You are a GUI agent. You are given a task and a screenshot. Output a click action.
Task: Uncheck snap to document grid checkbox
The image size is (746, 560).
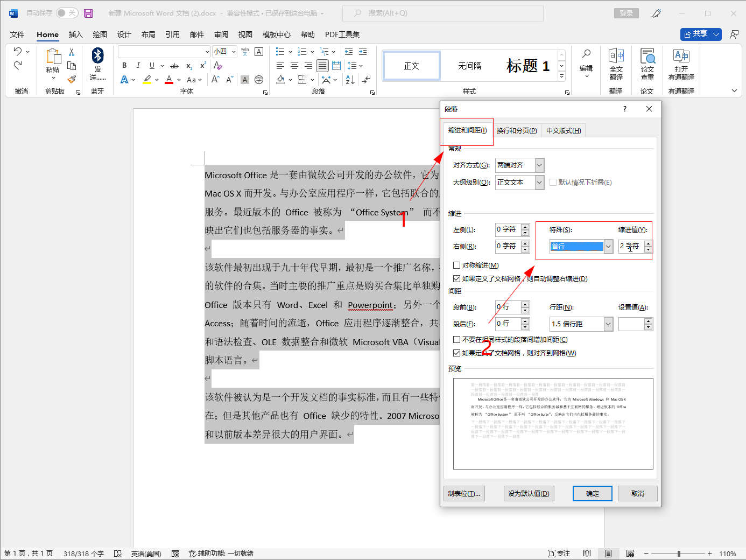coord(456,353)
